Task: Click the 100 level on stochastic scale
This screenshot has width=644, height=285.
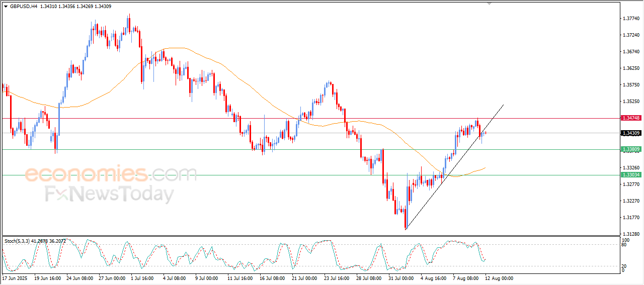Action: (626, 240)
